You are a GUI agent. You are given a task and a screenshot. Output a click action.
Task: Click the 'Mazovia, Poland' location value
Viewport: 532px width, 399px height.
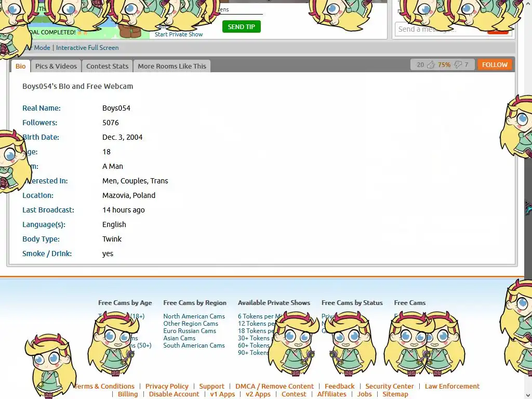(129, 195)
